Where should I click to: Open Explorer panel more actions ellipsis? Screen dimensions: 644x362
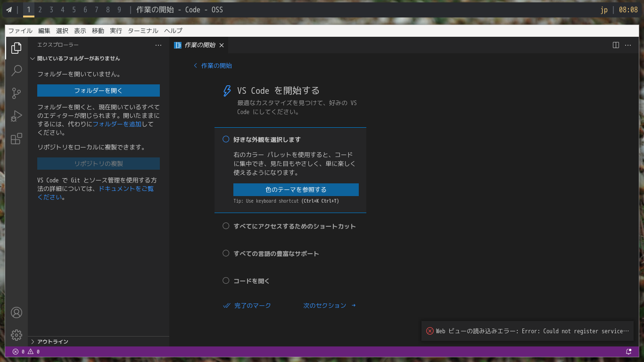click(x=158, y=45)
